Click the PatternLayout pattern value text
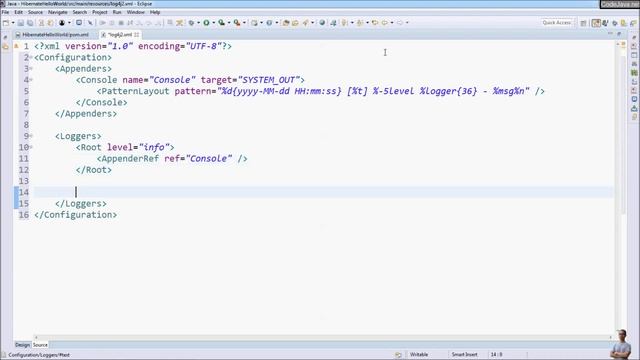The width and height of the screenshot is (640, 360). 373,91
